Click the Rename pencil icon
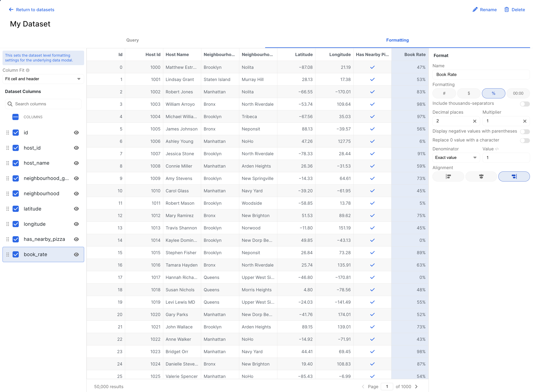The height and width of the screenshot is (392, 533). click(x=475, y=9)
